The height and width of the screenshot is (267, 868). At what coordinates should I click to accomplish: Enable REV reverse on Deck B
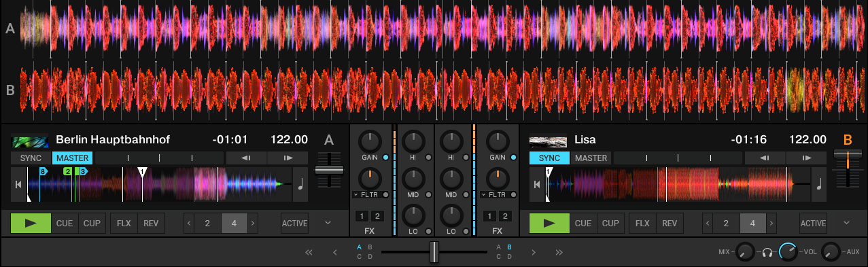[x=670, y=223]
